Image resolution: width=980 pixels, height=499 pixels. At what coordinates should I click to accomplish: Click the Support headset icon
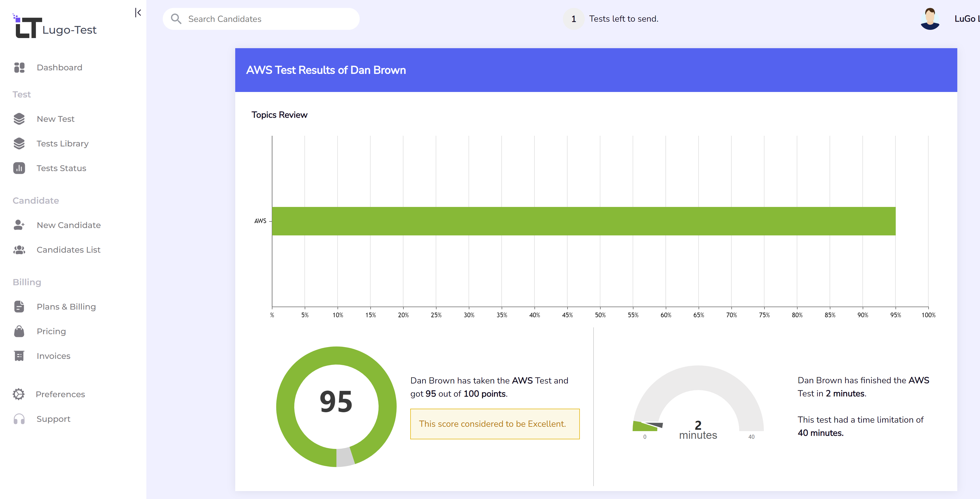pyautogui.click(x=19, y=419)
